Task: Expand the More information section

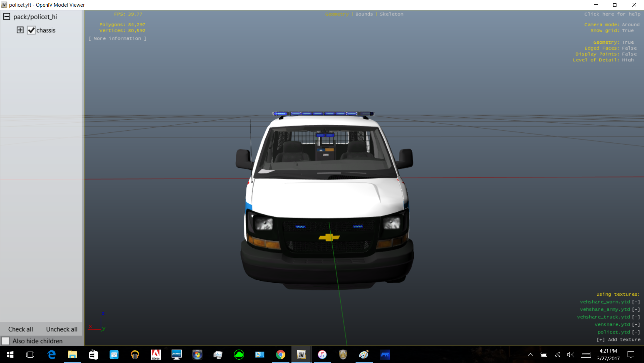Action: point(117,39)
